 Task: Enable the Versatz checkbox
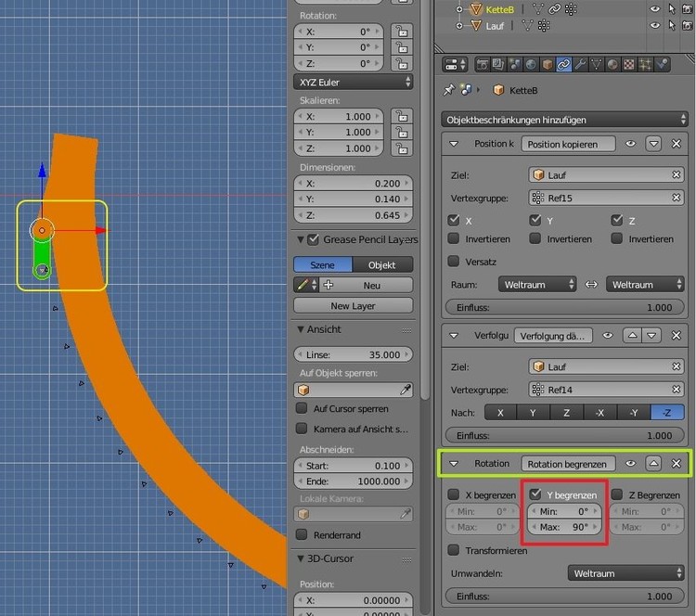454,261
